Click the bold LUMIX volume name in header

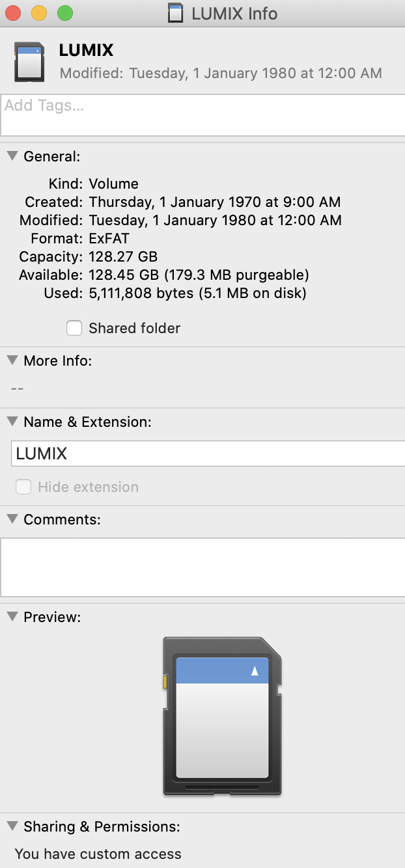(x=86, y=50)
